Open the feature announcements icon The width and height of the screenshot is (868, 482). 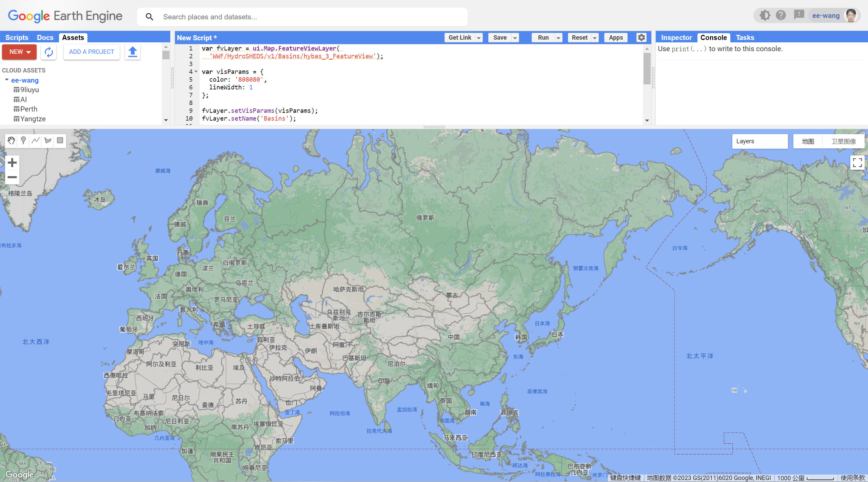(x=765, y=16)
